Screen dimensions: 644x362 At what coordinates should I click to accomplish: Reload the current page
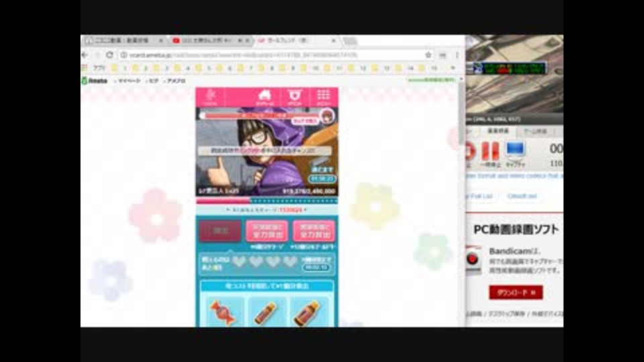109,54
